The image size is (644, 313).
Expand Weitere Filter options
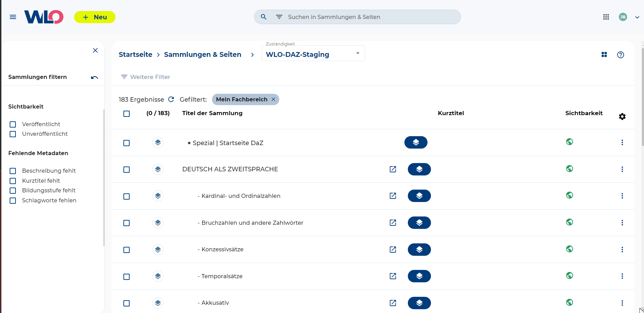[145, 77]
